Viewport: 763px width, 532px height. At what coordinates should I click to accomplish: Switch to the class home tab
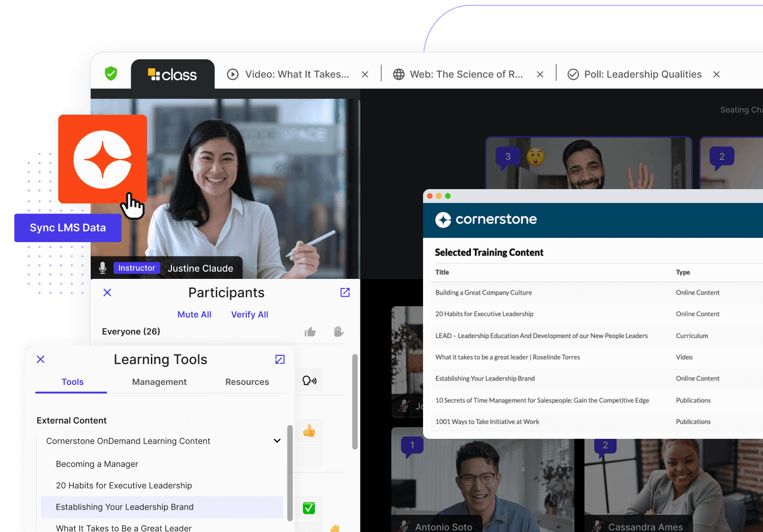[x=172, y=74]
